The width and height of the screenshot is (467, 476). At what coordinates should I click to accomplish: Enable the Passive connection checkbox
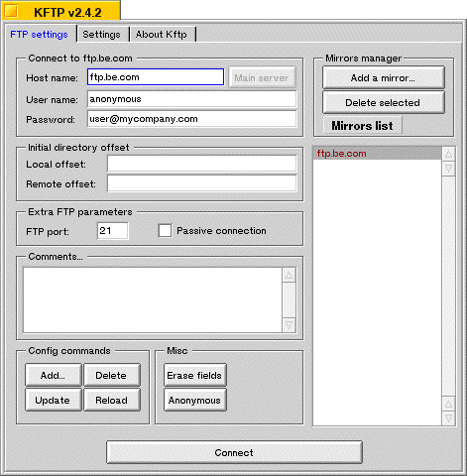tap(165, 231)
